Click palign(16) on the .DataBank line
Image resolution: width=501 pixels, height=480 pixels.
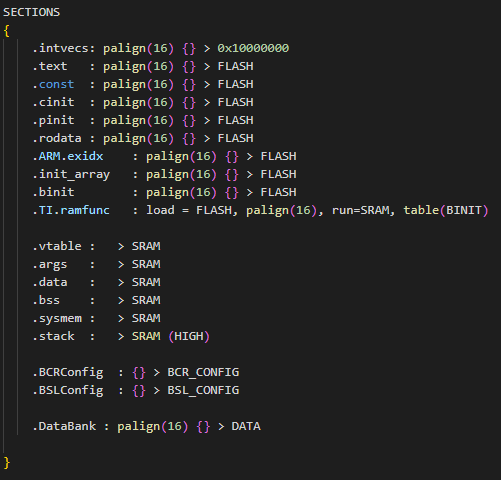click(x=153, y=426)
